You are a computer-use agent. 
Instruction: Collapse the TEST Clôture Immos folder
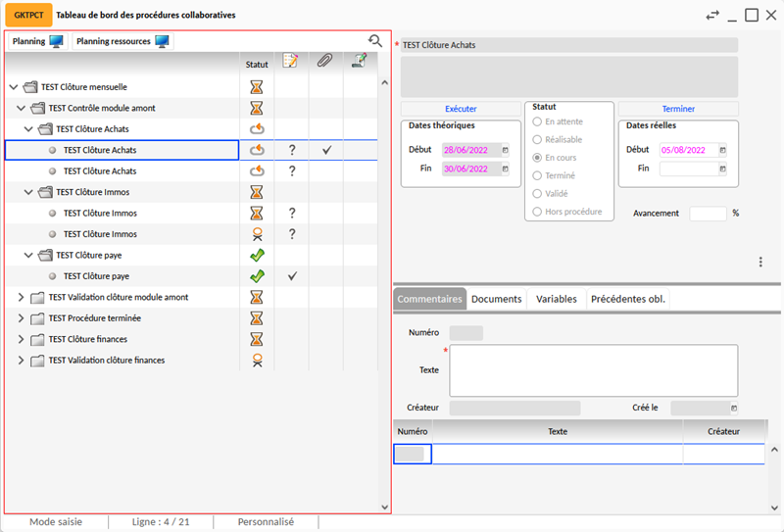pyautogui.click(x=29, y=192)
